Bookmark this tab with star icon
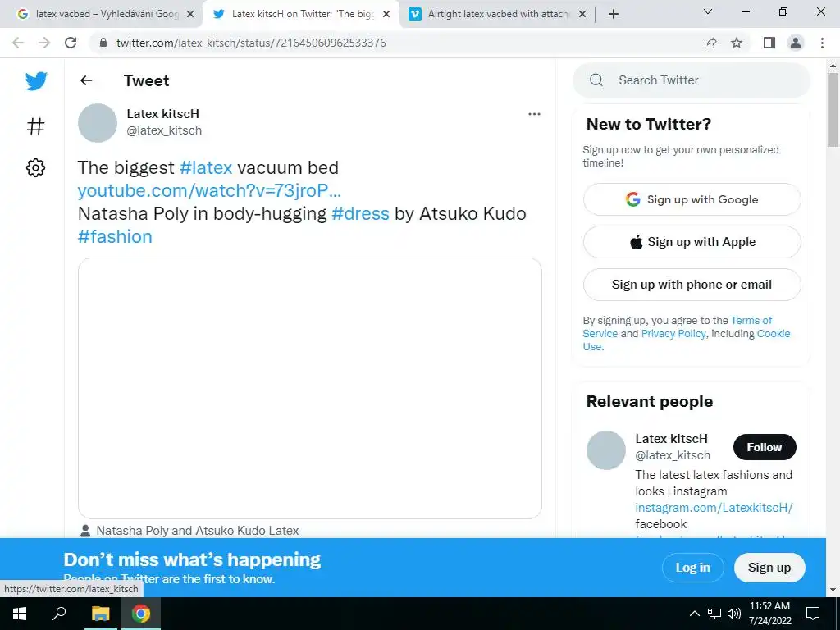 737,43
